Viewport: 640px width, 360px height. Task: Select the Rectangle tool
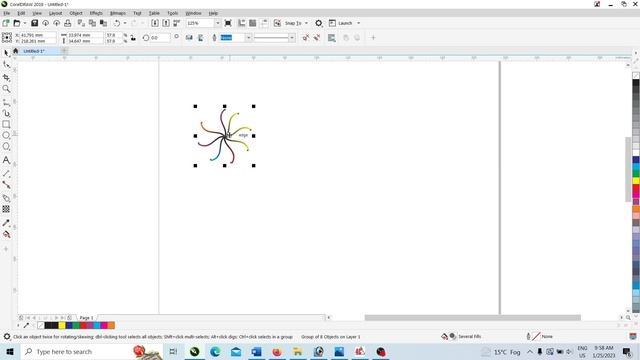coord(6,124)
